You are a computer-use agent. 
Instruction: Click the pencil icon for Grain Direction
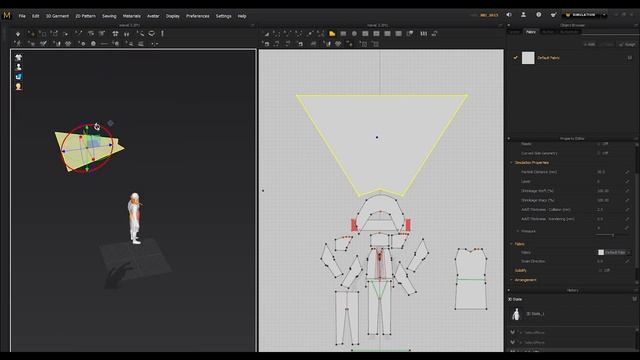627,261
